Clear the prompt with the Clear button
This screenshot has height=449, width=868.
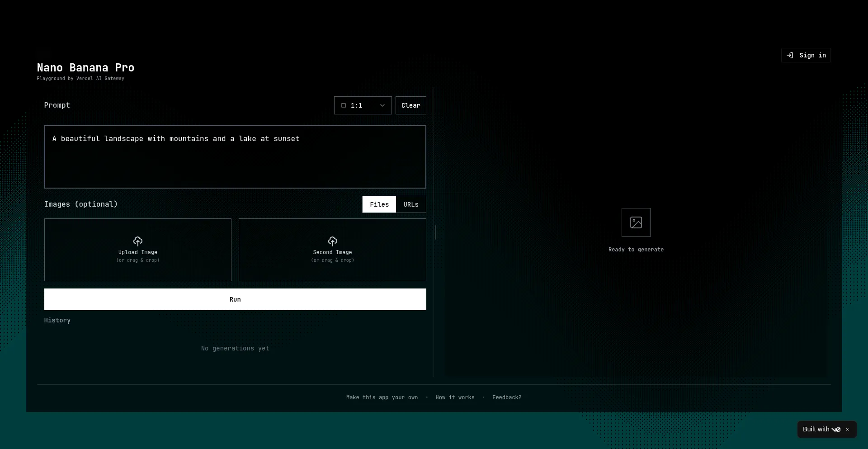[410, 105]
